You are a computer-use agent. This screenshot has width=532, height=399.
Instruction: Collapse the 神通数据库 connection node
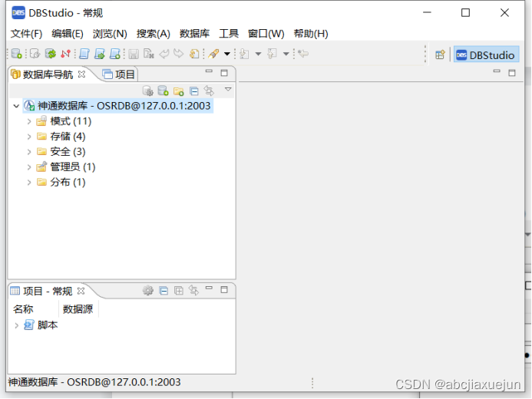pos(16,106)
